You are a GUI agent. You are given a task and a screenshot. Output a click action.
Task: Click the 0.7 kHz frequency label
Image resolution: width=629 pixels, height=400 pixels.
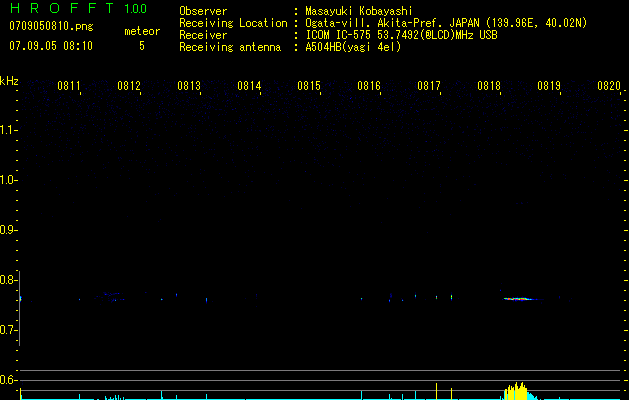pyautogui.click(x=8, y=330)
